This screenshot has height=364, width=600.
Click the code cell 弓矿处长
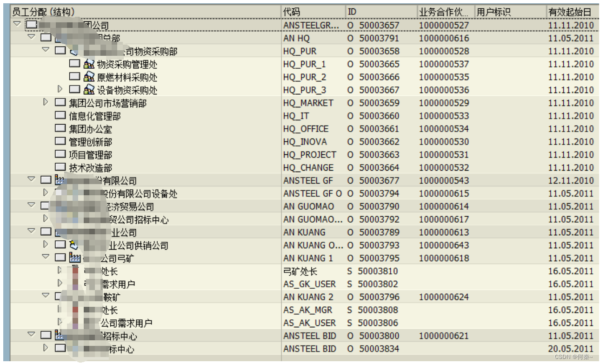point(300,271)
